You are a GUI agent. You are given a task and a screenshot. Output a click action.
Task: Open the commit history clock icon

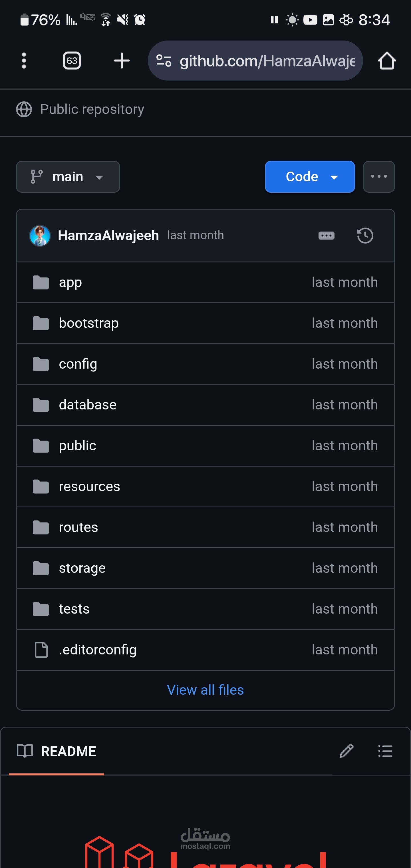pyautogui.click(x=365, y=236)
